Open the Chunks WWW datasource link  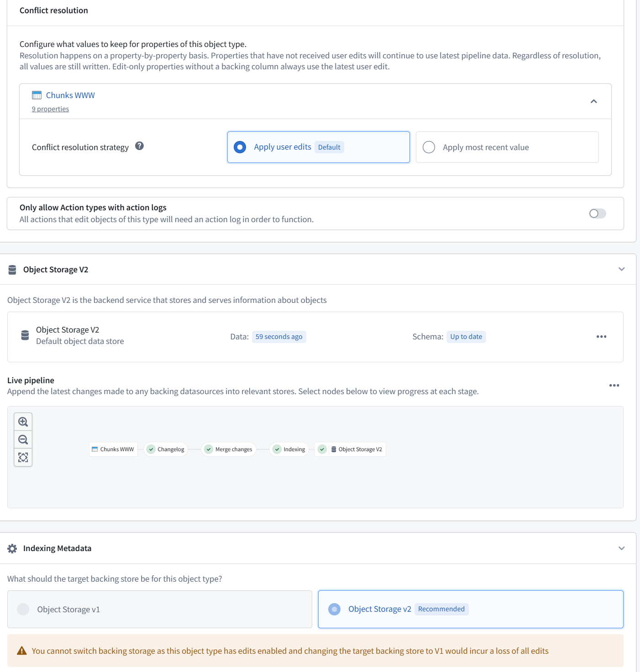[70, 95]
